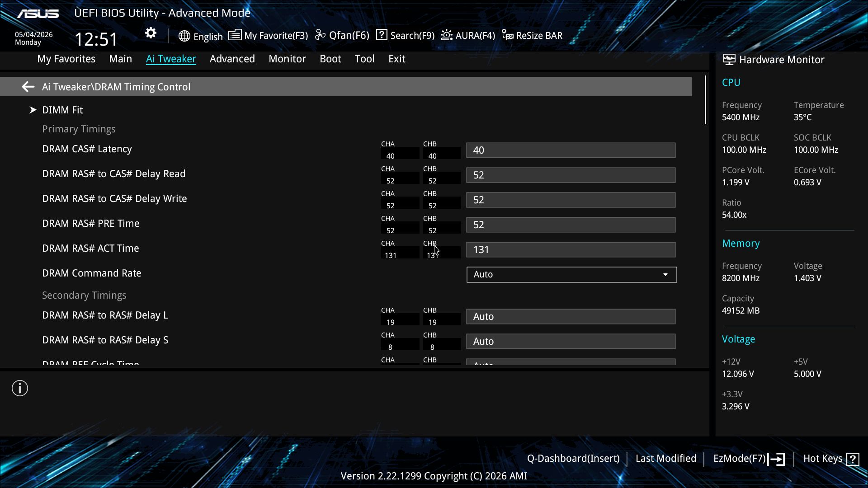Select DRAM RAS# PRE Time label

tap(90, 224)
